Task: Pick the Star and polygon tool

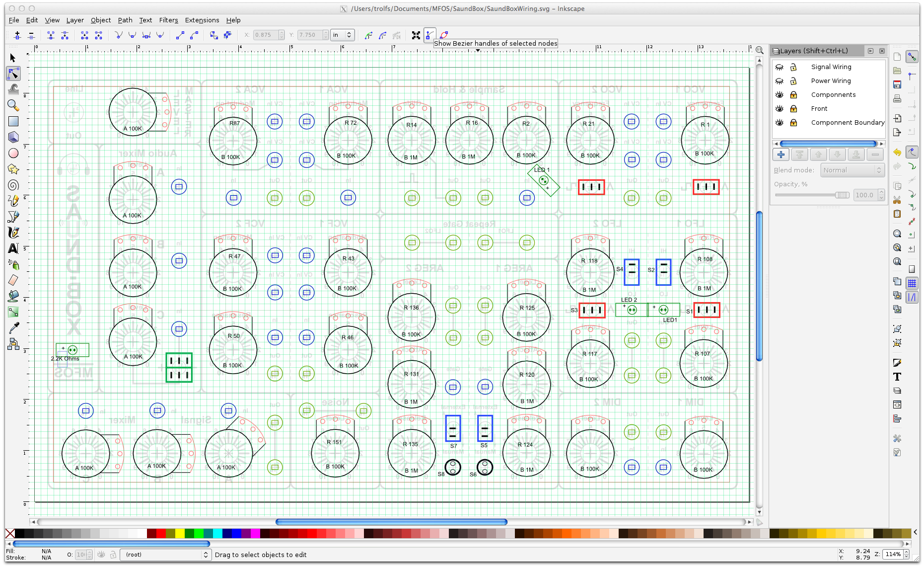Action: pos(13,169)
